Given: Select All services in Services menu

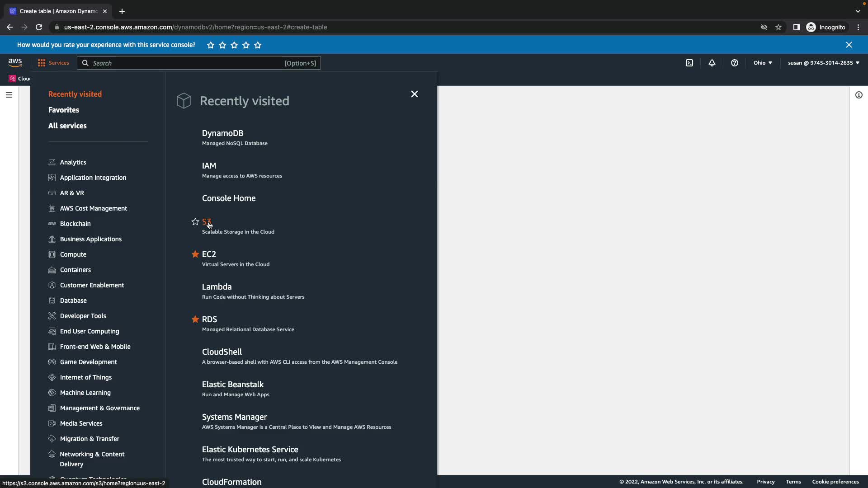Looking at the screenshot, I should pyautogui.click(x=67, y=126).
